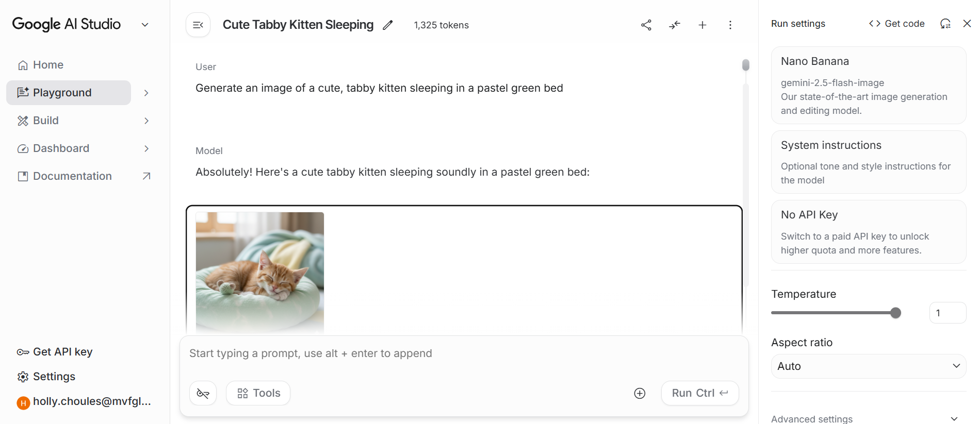Navigate to Documentation

click(72, 176)
